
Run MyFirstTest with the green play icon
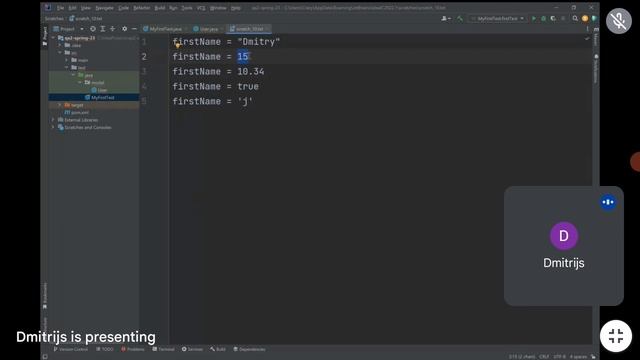(533, 18)
